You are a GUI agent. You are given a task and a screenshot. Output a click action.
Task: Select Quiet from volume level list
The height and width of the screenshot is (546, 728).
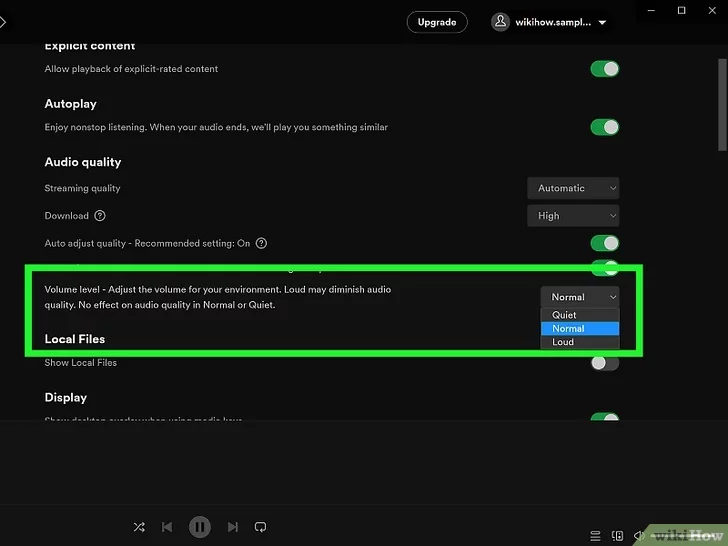pos(565,315)
